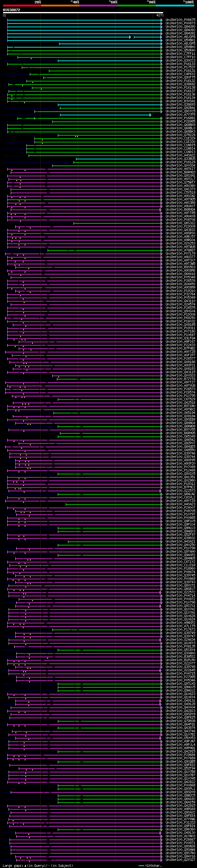Viewport: 197px width, 868px height.
Task: Select label UniRef100_Q75WT7
Action: point(180,182)
